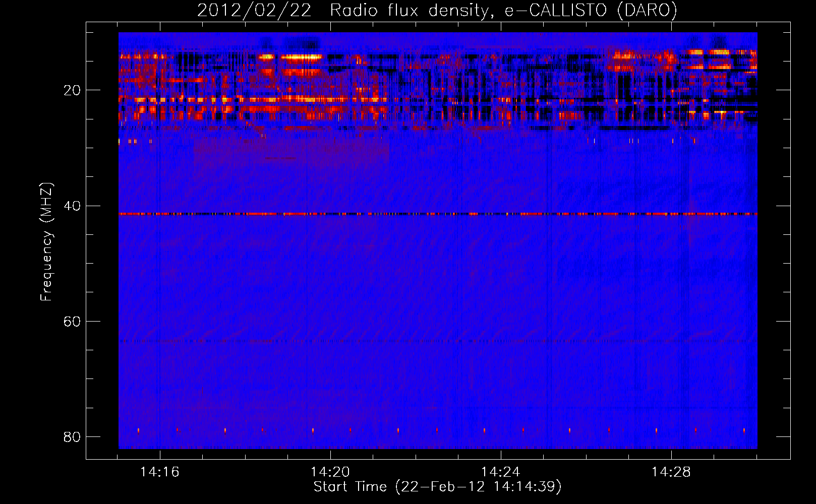The width and height of the screenshot is (816, 504).
Task: Click the 'Start Time (22-Feb-12 14:14:39)' label
Action: pos(437,487)
